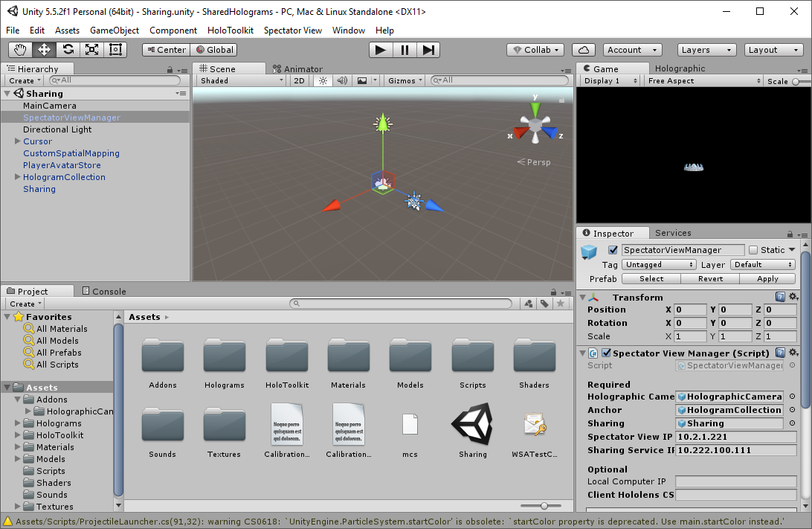Click the Pause button
Image resolution: width=812 pixels, height=529 pixels.
(x=405, y=50)
